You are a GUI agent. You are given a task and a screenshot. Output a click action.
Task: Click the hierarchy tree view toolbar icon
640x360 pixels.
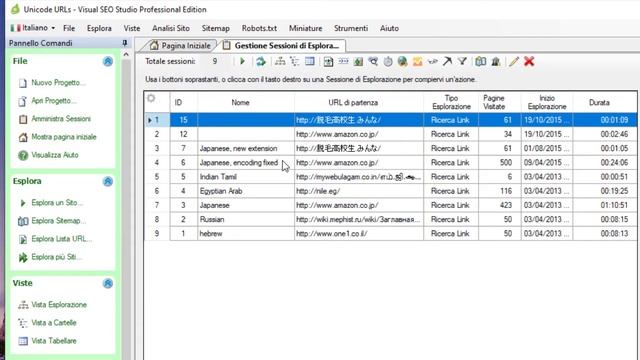point(280,62)
